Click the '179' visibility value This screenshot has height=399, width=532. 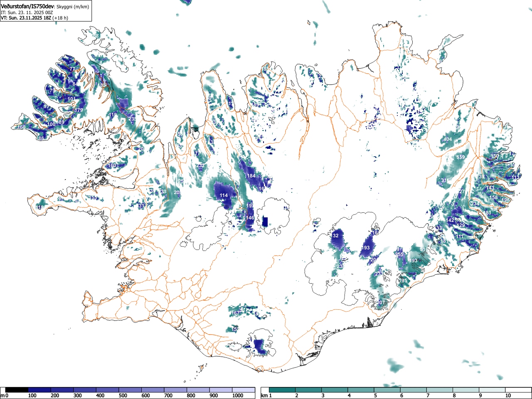79,110
